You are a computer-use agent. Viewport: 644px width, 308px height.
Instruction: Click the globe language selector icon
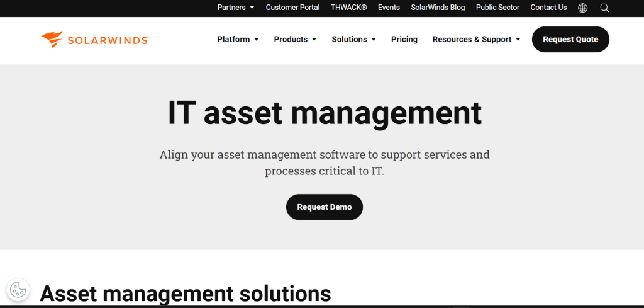pos(582,8)
